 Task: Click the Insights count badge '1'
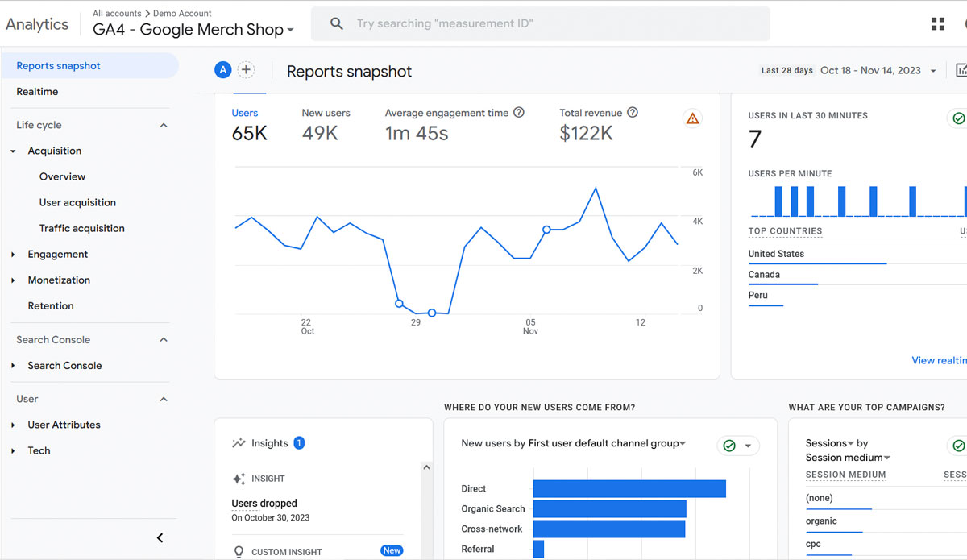click(x=299, y=443)
